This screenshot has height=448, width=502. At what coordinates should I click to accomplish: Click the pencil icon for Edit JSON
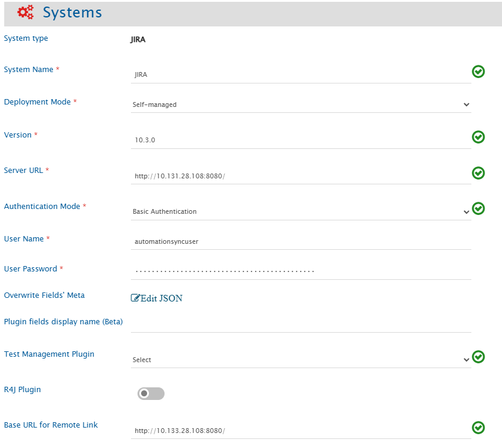[135, 298]
